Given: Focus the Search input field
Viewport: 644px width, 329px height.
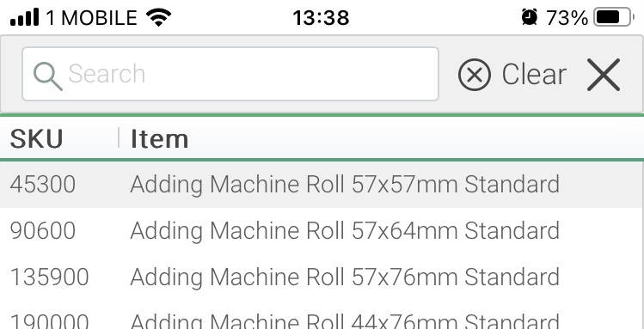Looking at the screenshot, I should (230, 74).
